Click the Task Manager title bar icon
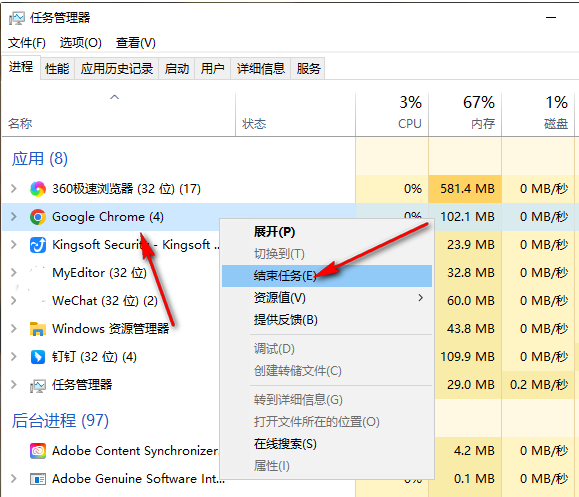 point(17,18)
